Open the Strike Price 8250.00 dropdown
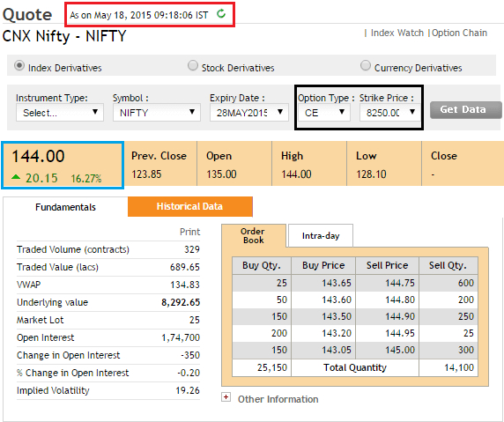Viewport: 504px width, 422px height. pos(389,113)
